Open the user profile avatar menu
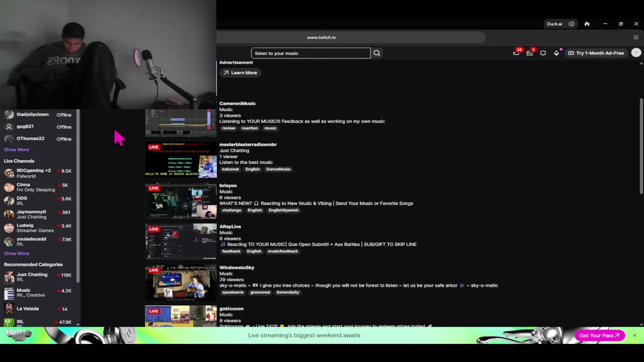This screenshot has width=644, height=362. pos(636,53)
